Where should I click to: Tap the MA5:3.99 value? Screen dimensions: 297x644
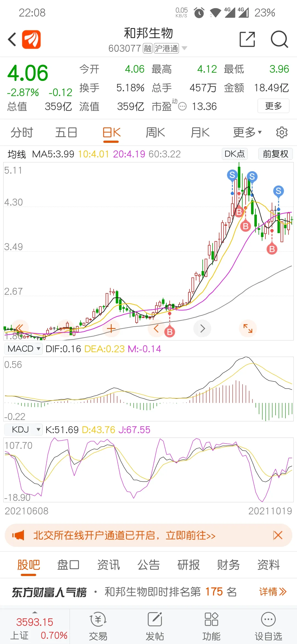[53, 154]
